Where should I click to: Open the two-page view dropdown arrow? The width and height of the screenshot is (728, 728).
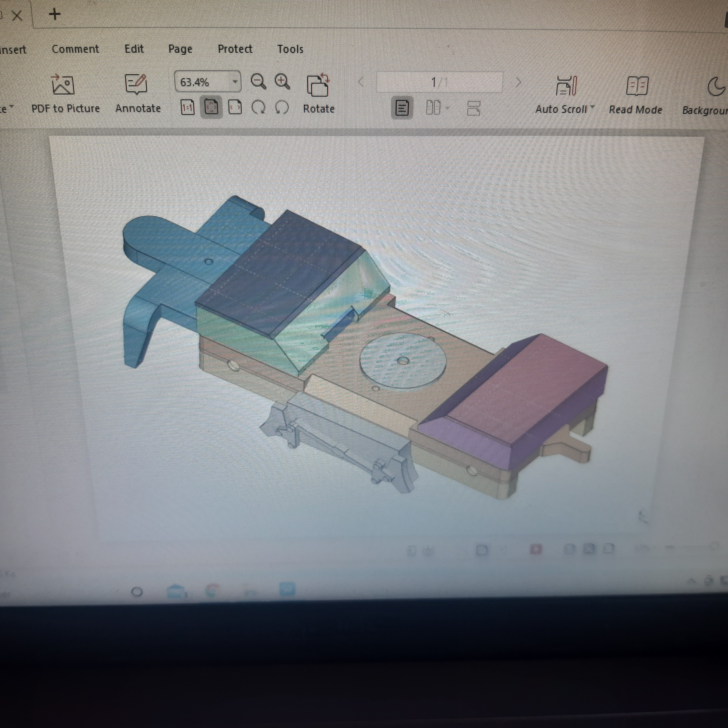pyautogui.click(x=447, y=108)
